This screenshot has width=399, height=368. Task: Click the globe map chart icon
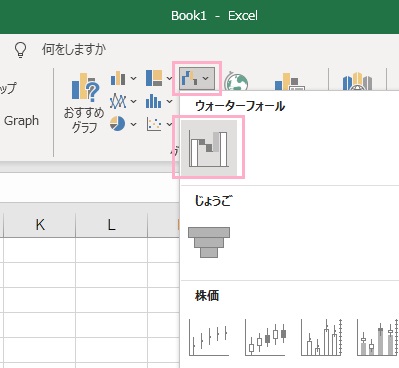[236, 82]
